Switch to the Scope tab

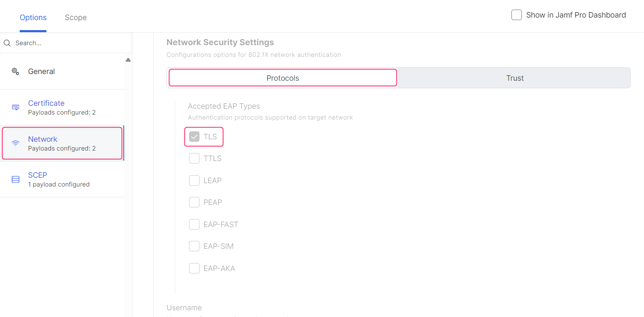tap(76, 18)
